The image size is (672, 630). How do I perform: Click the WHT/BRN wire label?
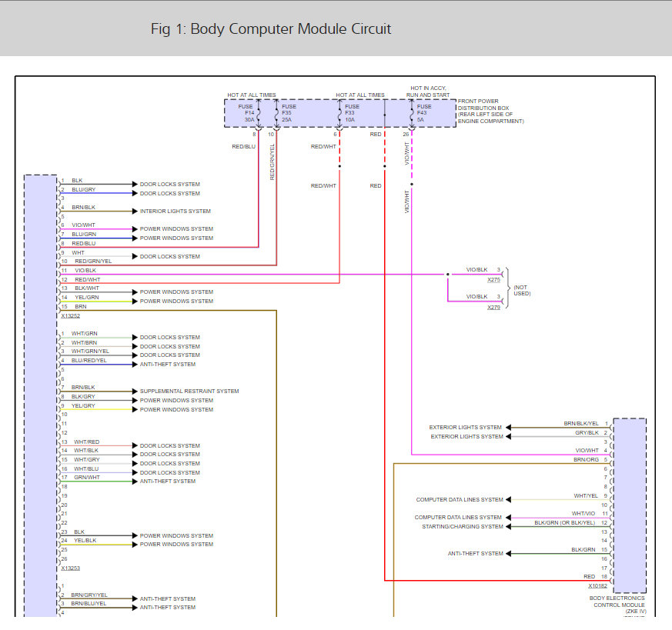click(x=84, y=343)
